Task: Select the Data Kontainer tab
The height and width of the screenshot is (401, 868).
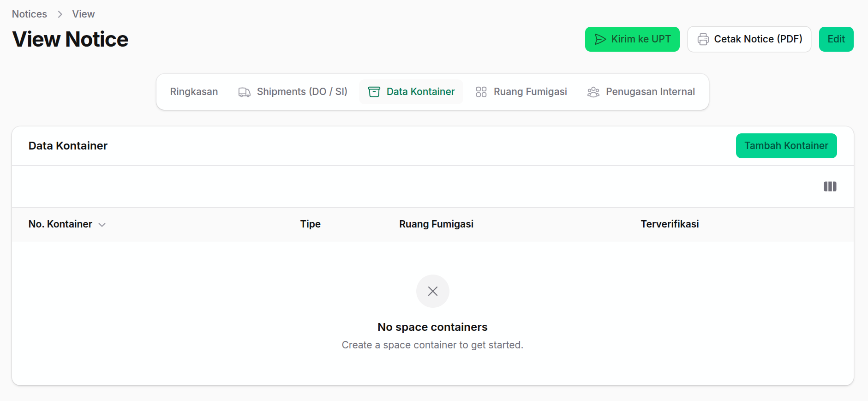Action: coord(411,92)
